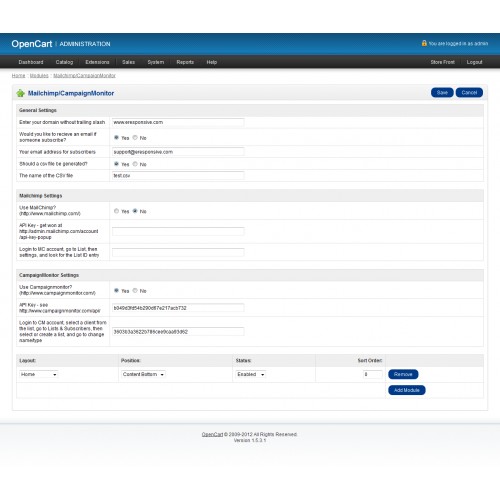Image resolution: width=500 pixels, height=500 pixels.
Task: Choose No for Use MailChimp
Action: pos(135,211)
